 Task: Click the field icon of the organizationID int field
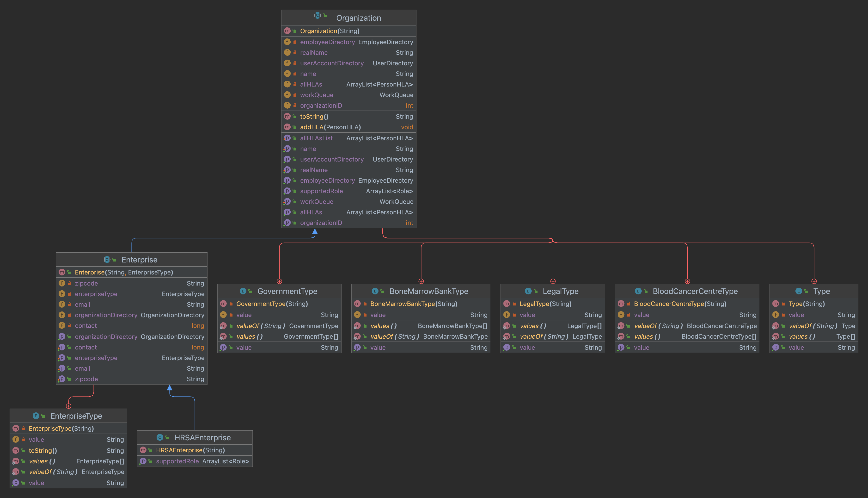coord(287,105)
